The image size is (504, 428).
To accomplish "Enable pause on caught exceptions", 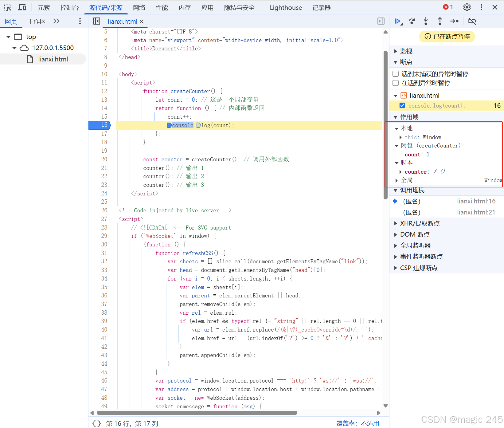I will (396, 83).
